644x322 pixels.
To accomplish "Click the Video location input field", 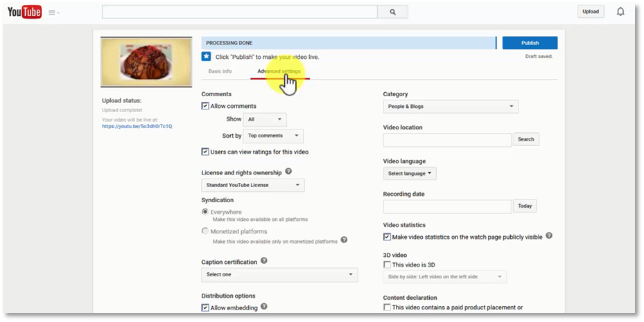I will tap(447, 140).
